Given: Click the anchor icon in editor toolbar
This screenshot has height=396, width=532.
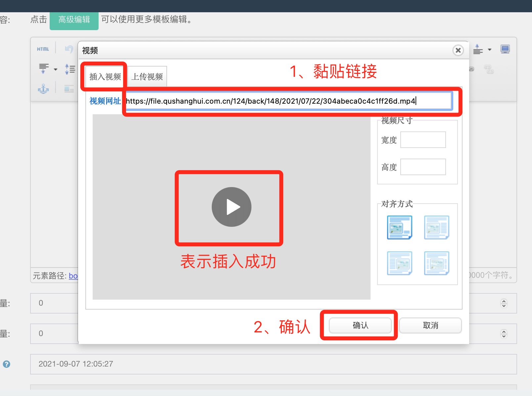Looking at the screenshot, I should point(43,89).
